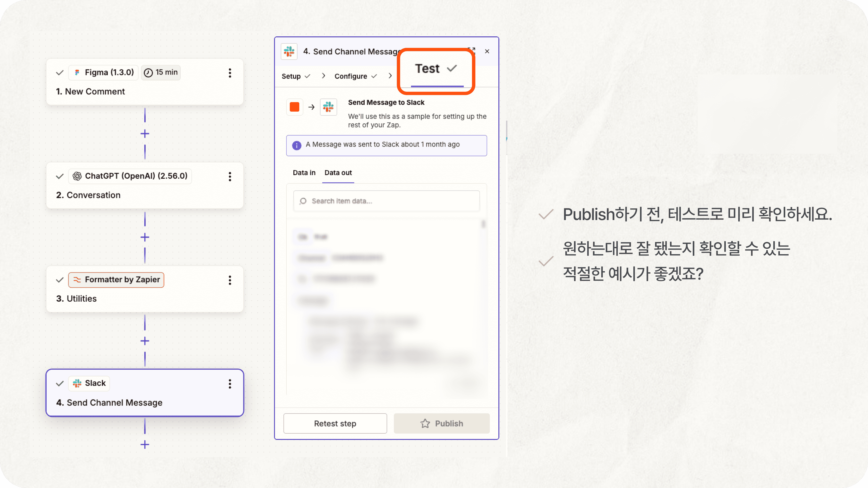Click checkmark on Slack step card

[x=60, y=384]
